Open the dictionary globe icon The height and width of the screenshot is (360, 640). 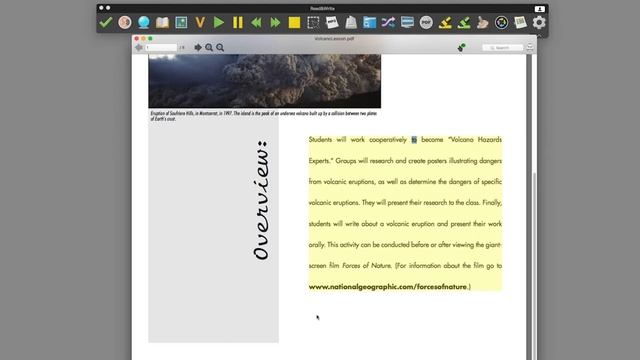[144, 22]
